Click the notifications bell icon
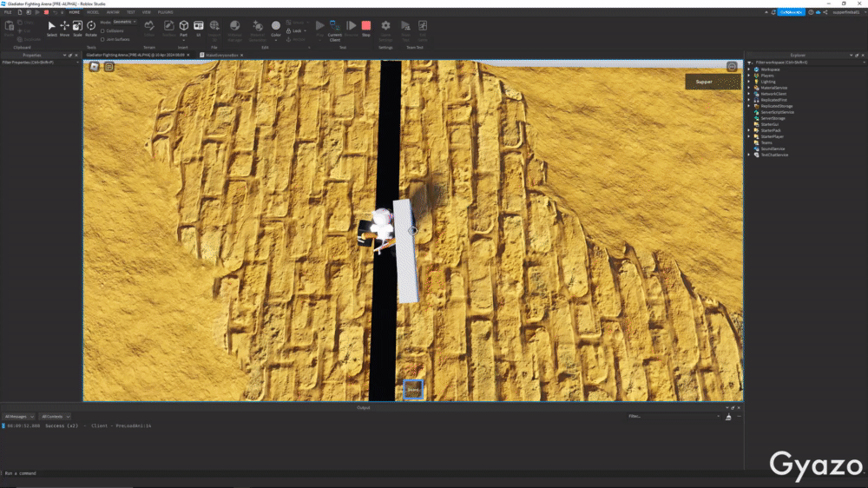Viewport: 868px width, 488px height. tap(773, 12)
